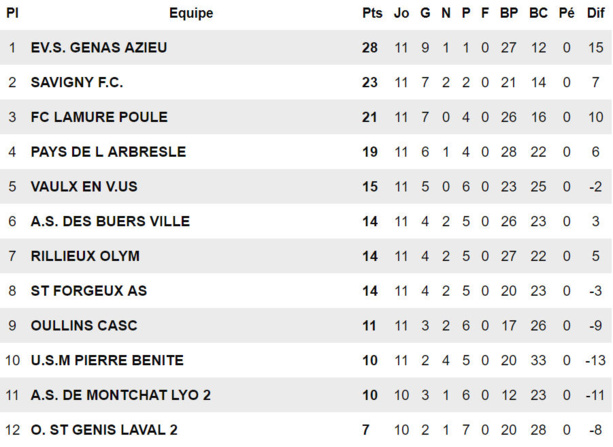The image size is (613, 447).
Task: Click the BP column header
Action: point(508,13)
